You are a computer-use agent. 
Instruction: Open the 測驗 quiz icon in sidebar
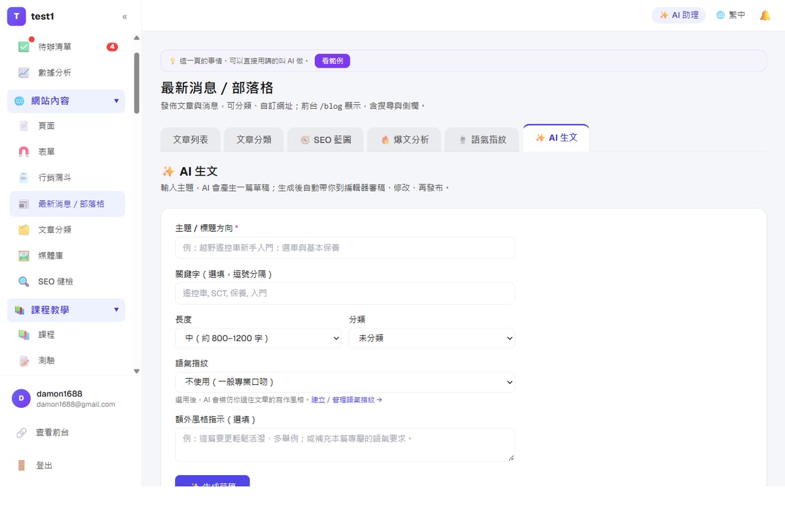coord(24,360)
